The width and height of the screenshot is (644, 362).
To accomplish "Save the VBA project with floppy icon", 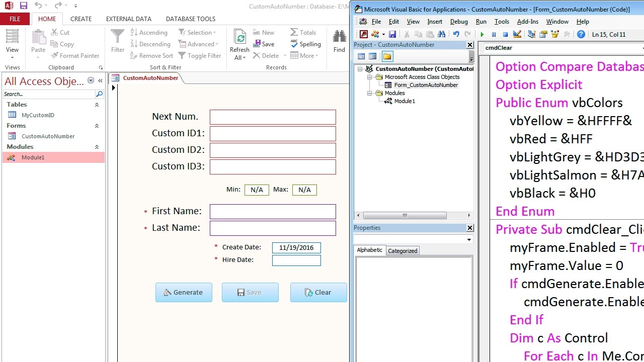I will [x=392, y=34].
